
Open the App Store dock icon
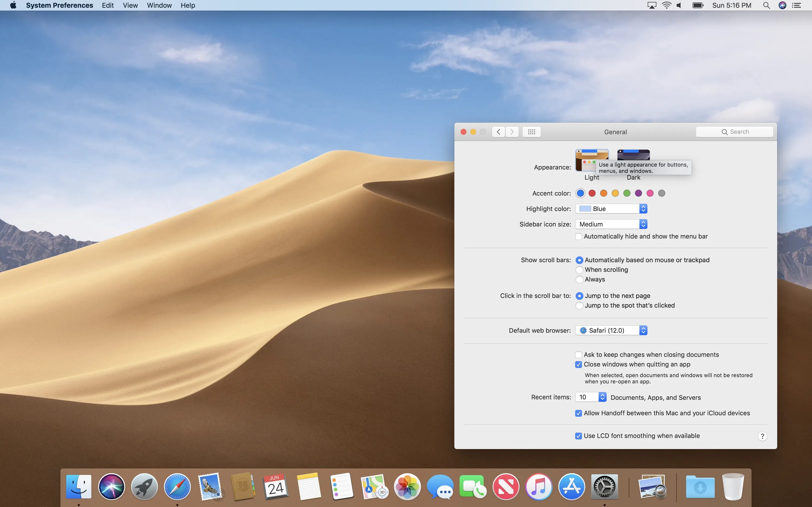point(571,486)
